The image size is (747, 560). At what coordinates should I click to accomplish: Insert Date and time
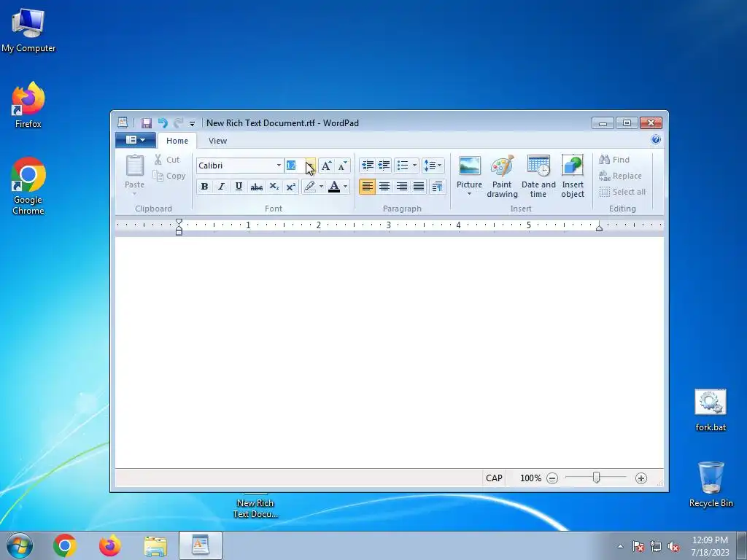(538, 176)
